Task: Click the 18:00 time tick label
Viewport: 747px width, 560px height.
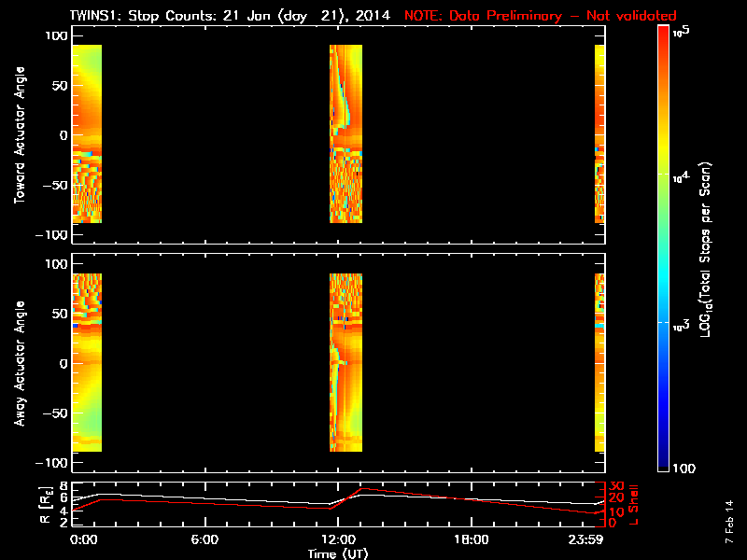Action: click(x=471, y=539)
